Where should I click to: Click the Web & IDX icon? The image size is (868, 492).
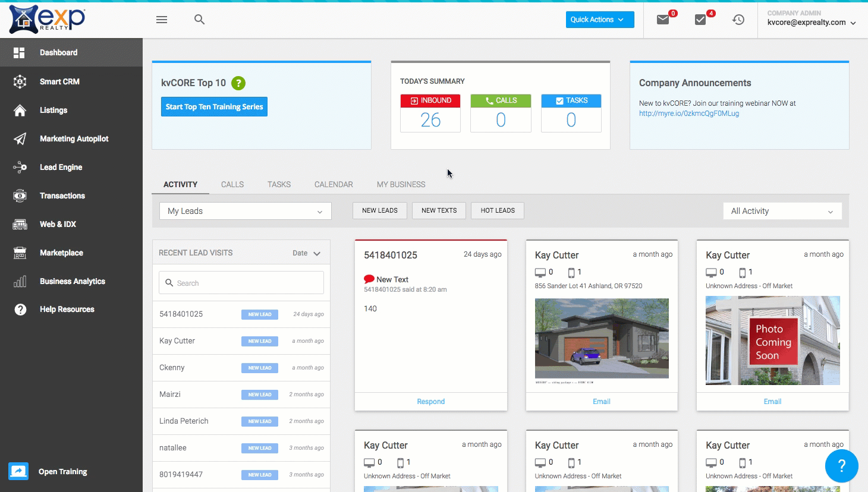(x=20, y=224)
